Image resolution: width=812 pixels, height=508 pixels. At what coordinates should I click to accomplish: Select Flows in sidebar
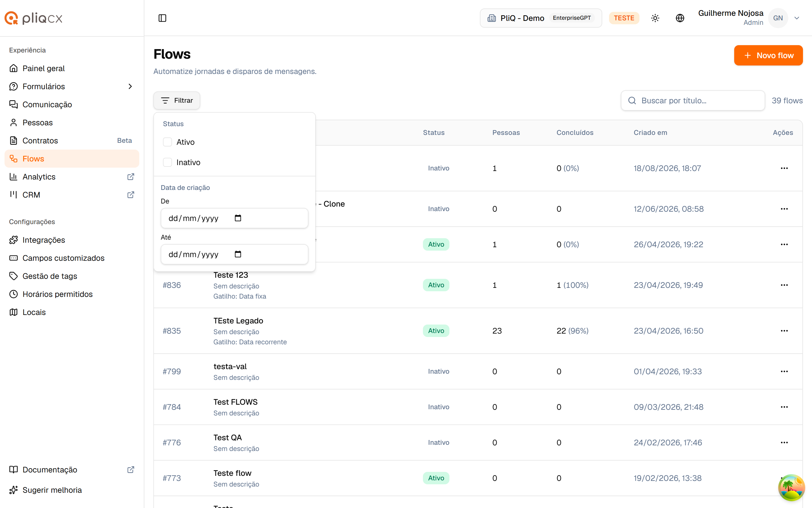[x=72, y=159]
